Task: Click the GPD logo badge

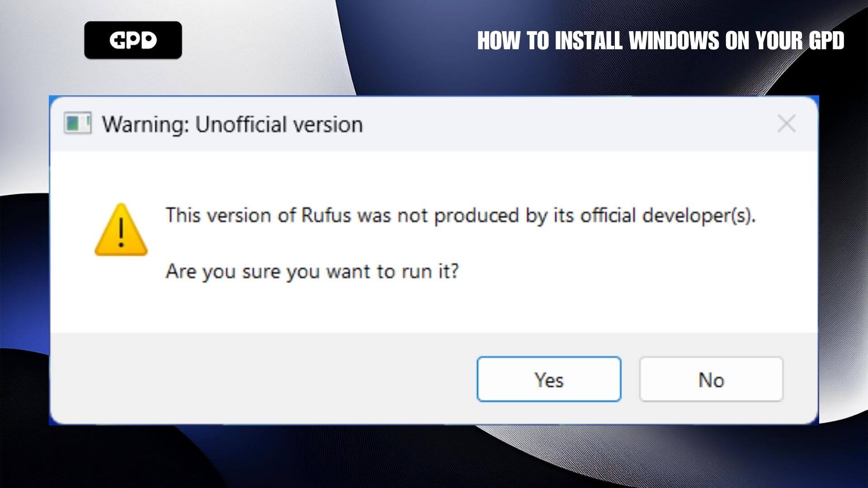Action: [x=133, y=40]
